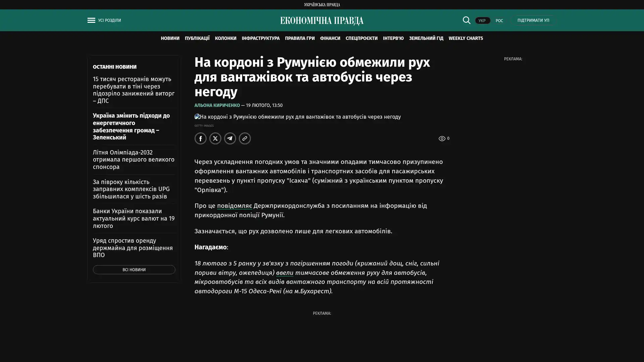Open the НОВИНИ menu section
644x362 pixels.
[x=170, y=38]
